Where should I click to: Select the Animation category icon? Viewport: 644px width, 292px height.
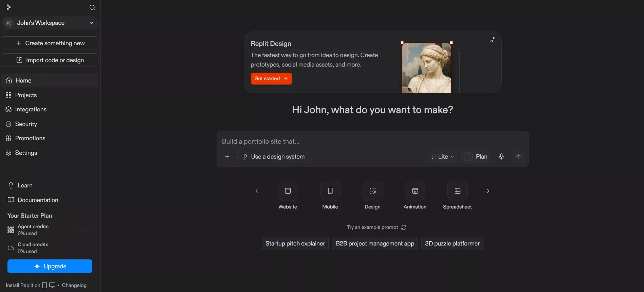pos(415,191)
